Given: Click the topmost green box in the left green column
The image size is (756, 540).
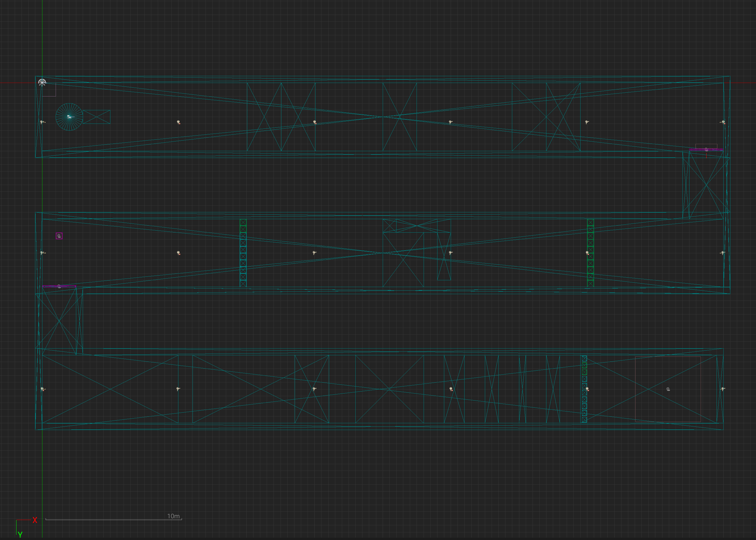Looking at the screenshot, I should pos(243,222).
